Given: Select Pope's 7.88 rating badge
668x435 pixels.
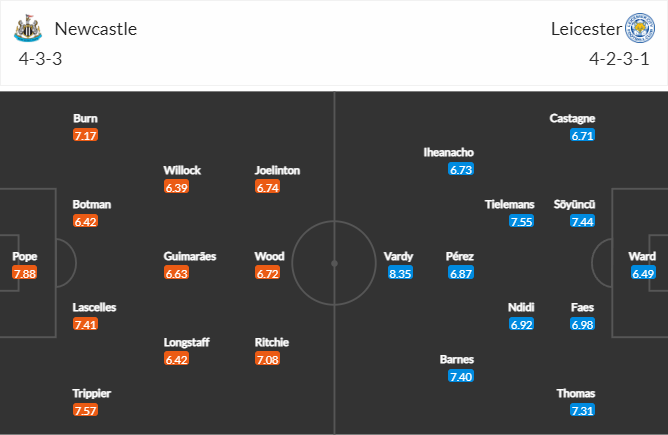Looking at the screenshot, I should pos(25,273).
